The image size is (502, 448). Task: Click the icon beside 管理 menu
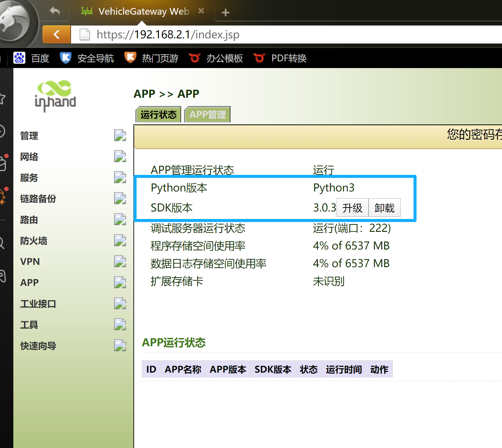(x=120, y=135)
